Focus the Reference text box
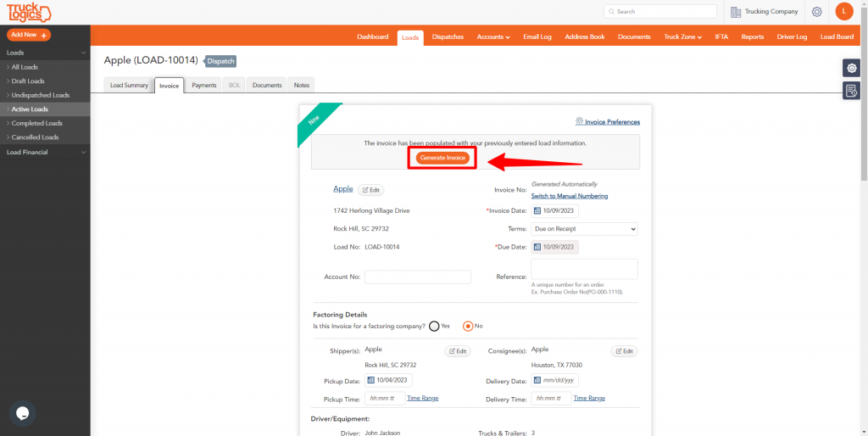The image size is (868, 436). [584, 269]
